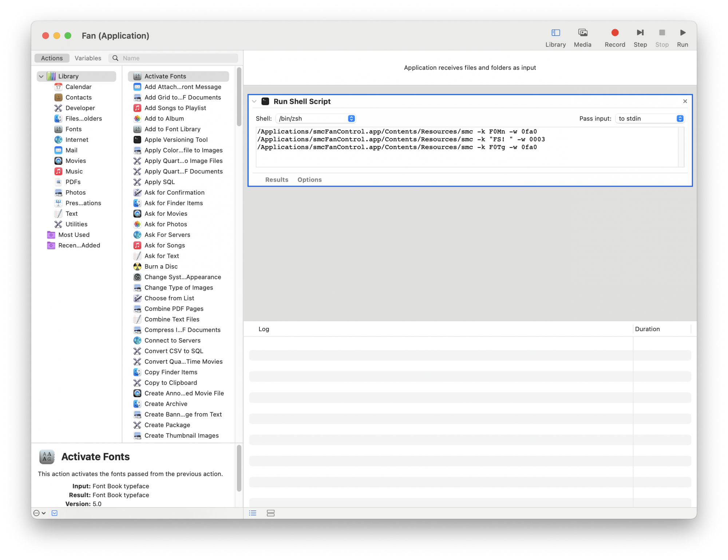Click the Results button in action
Screen dimensions: 728x560
point(276,180)
